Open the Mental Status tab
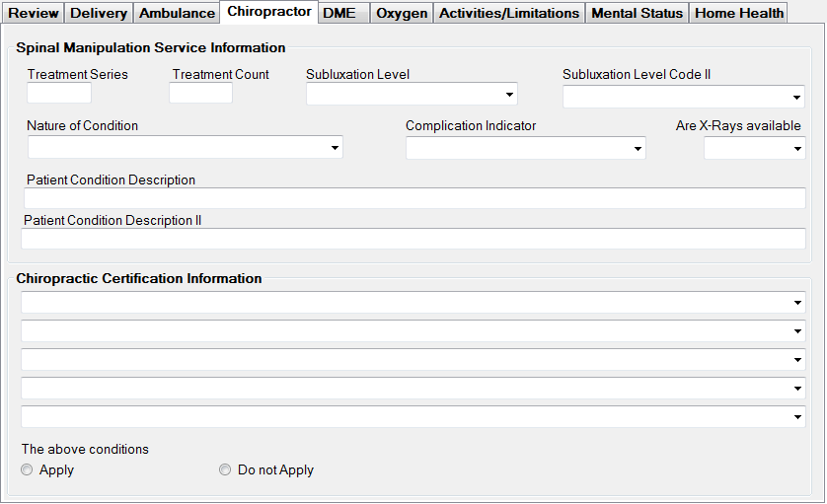The width and height of the screenshot is (827, 504). tap(637, 13)
